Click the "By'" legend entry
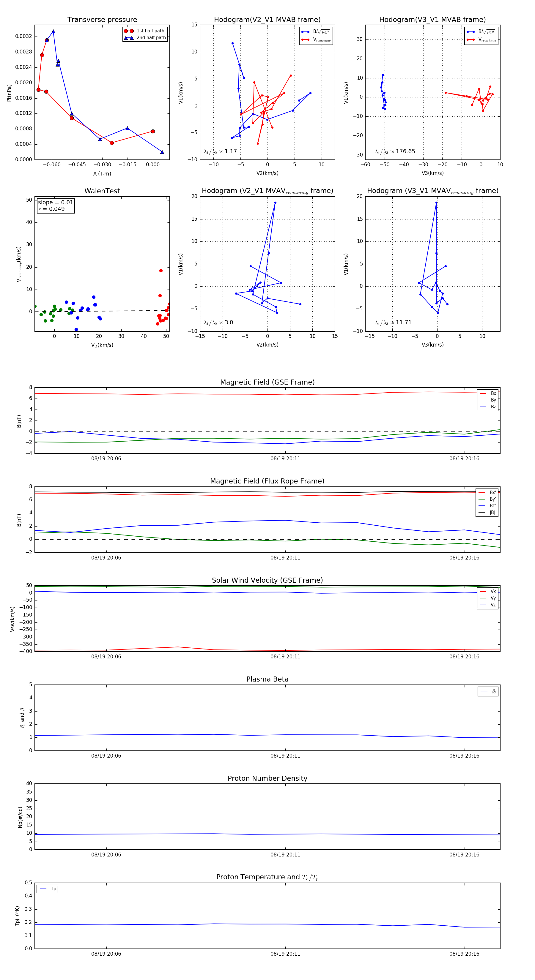535x980 pixels. pyautogui.click(x=487, y=500)
